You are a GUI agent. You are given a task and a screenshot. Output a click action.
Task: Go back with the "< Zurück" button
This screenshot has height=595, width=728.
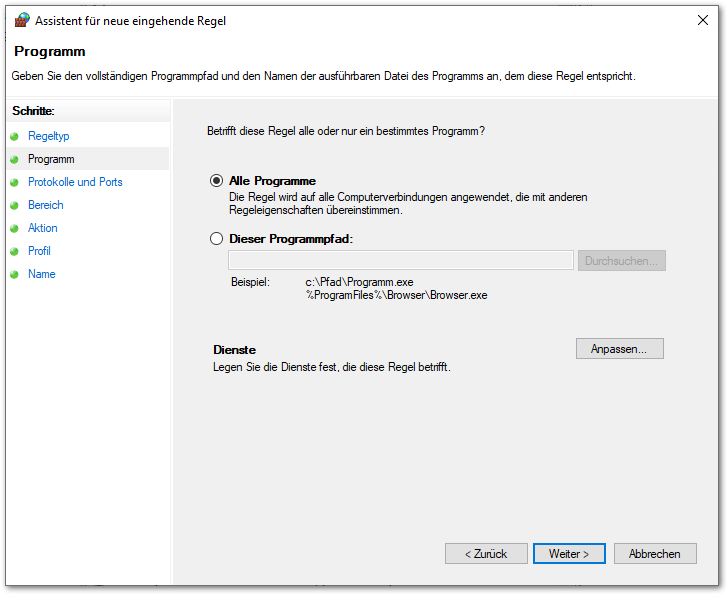(x=486, y=553)
